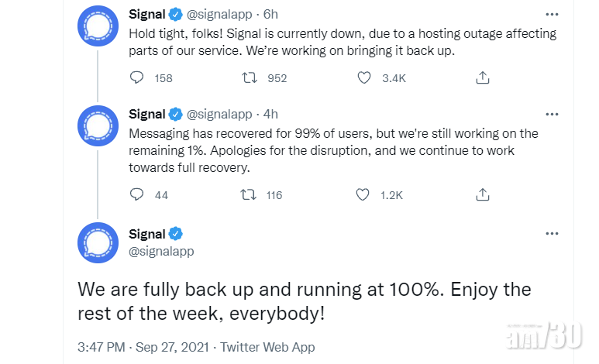Share the "Hold tight, folks" tweet
Viewport: 599px width, 364px height.
point(482,77)
